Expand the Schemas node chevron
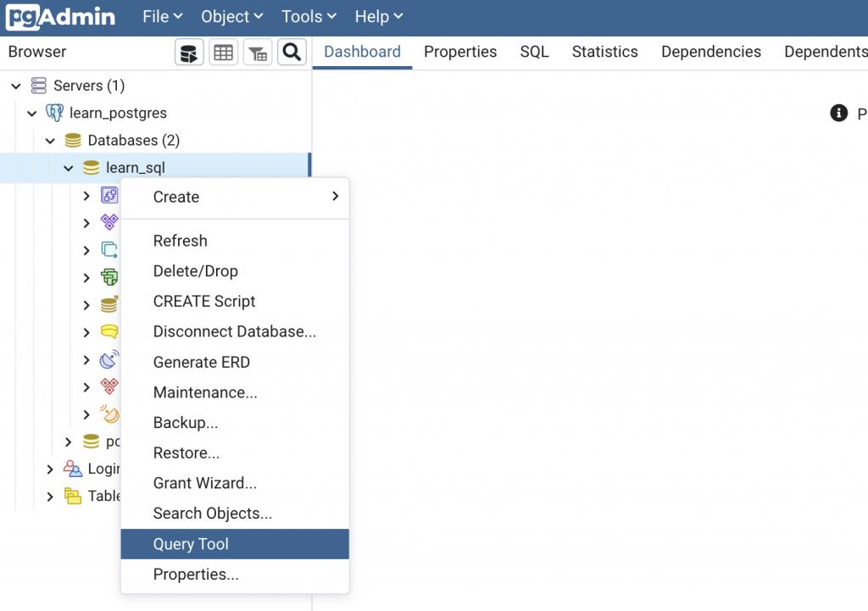 point(86,387)
